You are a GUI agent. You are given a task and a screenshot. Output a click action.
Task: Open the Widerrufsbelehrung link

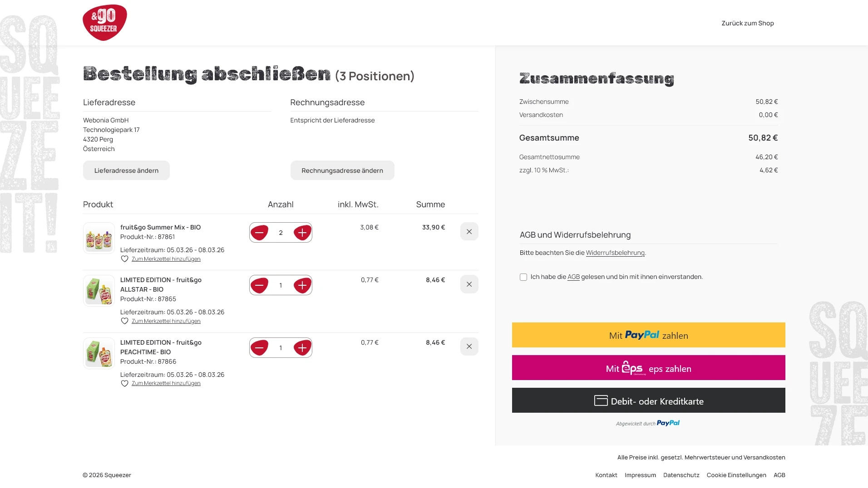point(615,253)
